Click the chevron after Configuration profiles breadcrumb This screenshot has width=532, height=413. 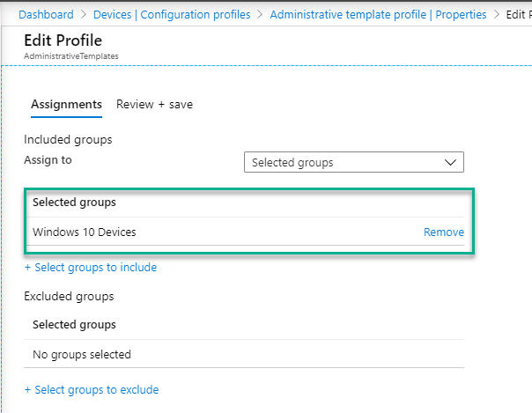coord(260,15)
